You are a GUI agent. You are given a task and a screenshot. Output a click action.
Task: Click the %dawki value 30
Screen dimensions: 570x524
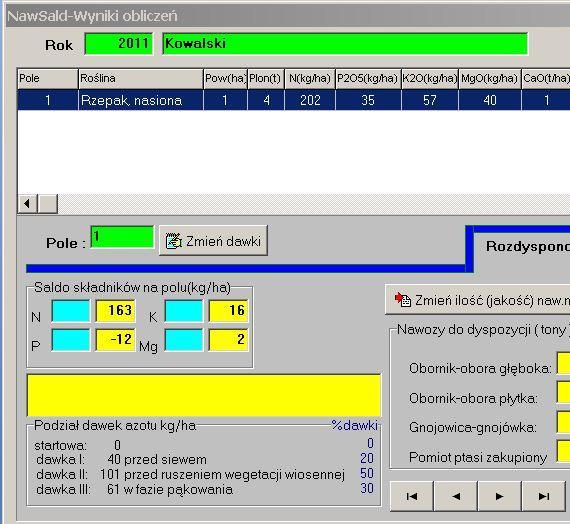(x=367, y=488)
